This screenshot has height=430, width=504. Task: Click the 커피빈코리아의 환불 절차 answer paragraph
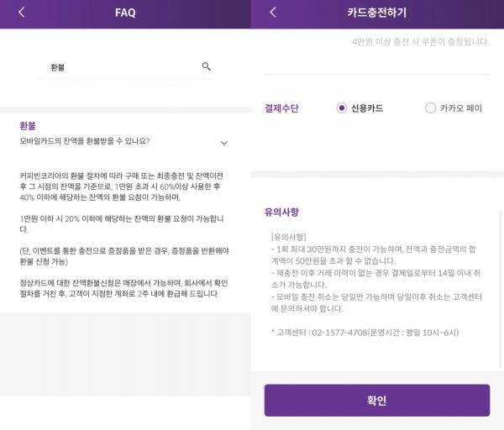[x=122, y=186]
